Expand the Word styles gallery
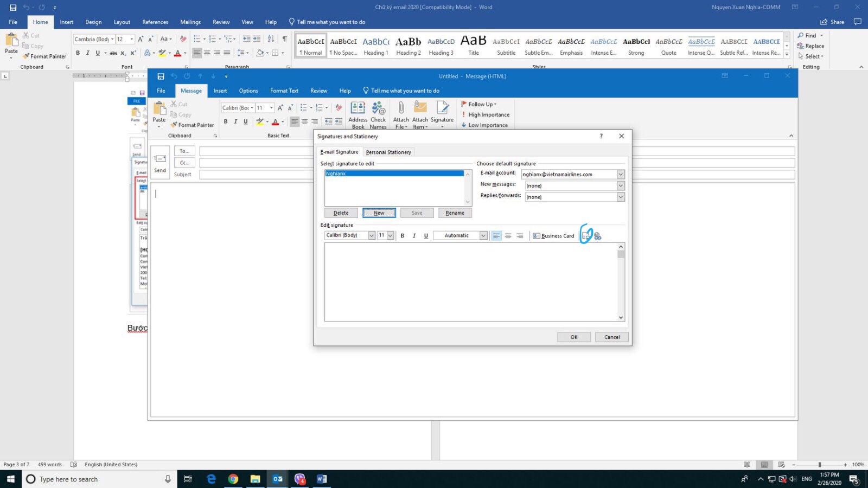The image size is (868, 488). [787, 54]
